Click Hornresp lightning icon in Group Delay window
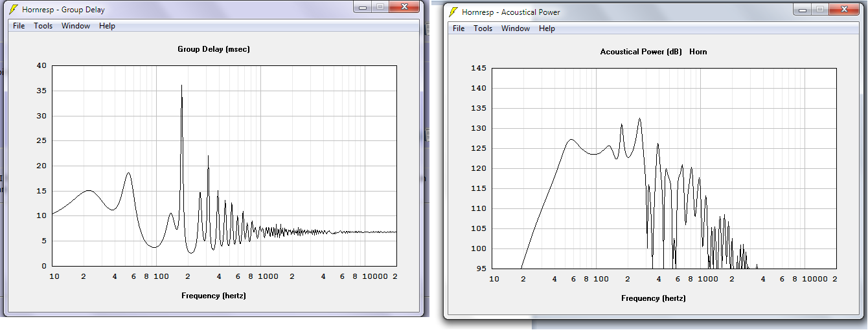868x330 pixels. [13, 10]
